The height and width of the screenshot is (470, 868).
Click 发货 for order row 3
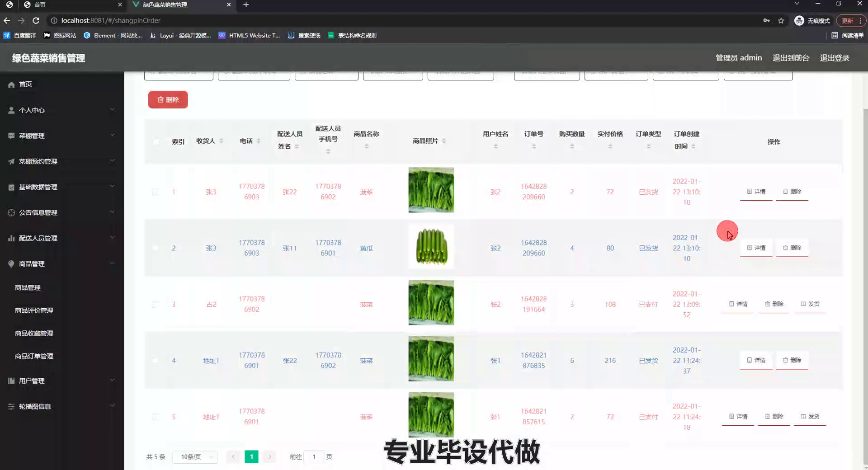click(x=810, y=304)
